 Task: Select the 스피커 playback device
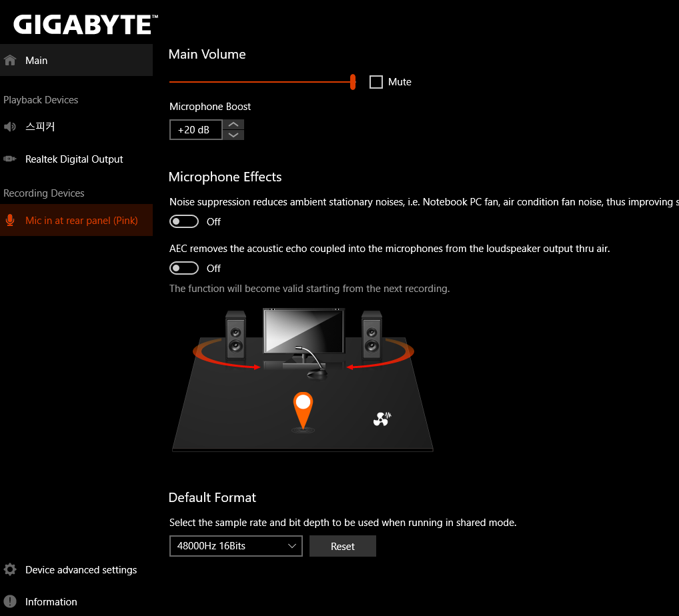pyautogui.click(x=76, y=127)
